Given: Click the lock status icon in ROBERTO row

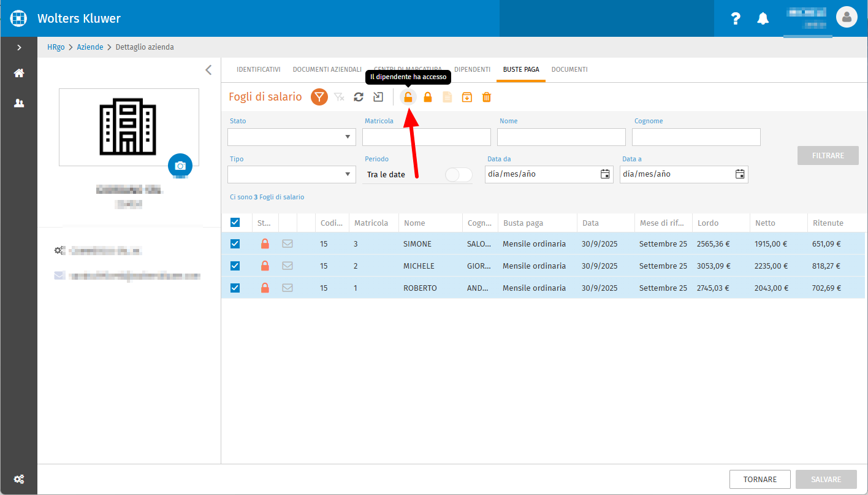Looking at the screenshot, I should 265,288.
